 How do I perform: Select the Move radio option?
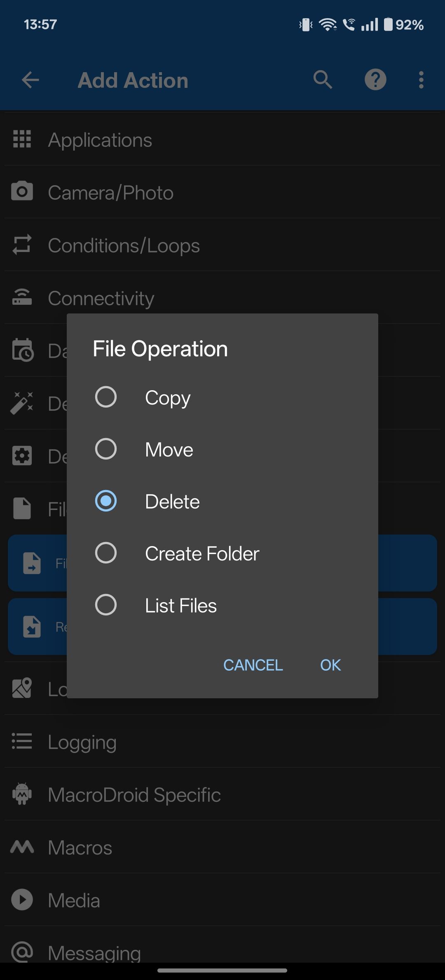[x=106, y=449]
